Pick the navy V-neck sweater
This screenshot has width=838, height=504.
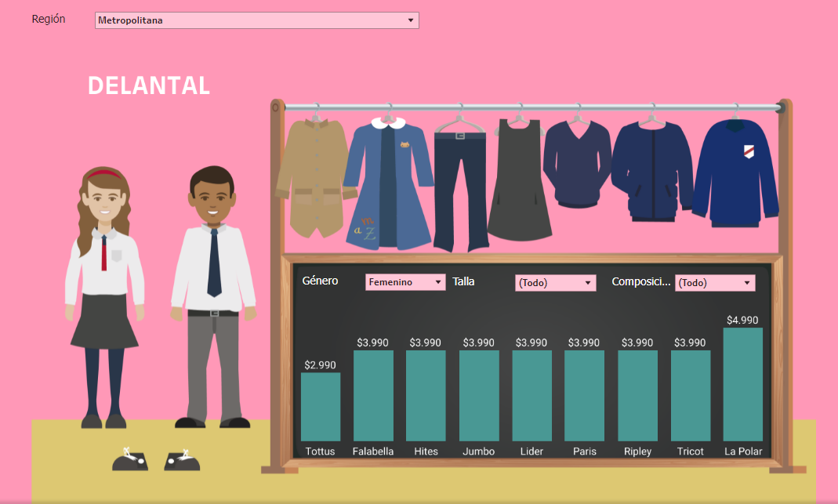click(576, 163)
